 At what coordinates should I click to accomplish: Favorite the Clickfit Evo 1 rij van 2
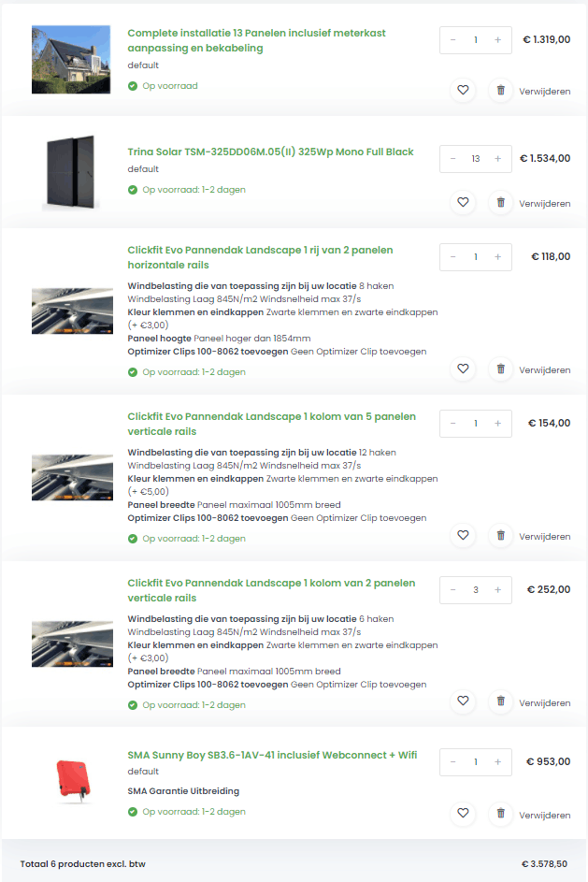point(463,369)
